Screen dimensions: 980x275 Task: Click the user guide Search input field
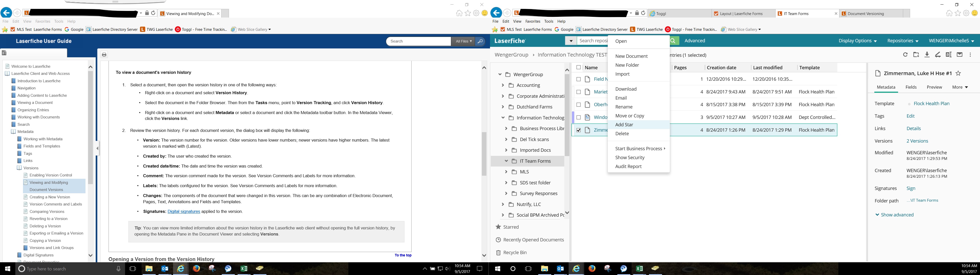[x=418, y=41]
